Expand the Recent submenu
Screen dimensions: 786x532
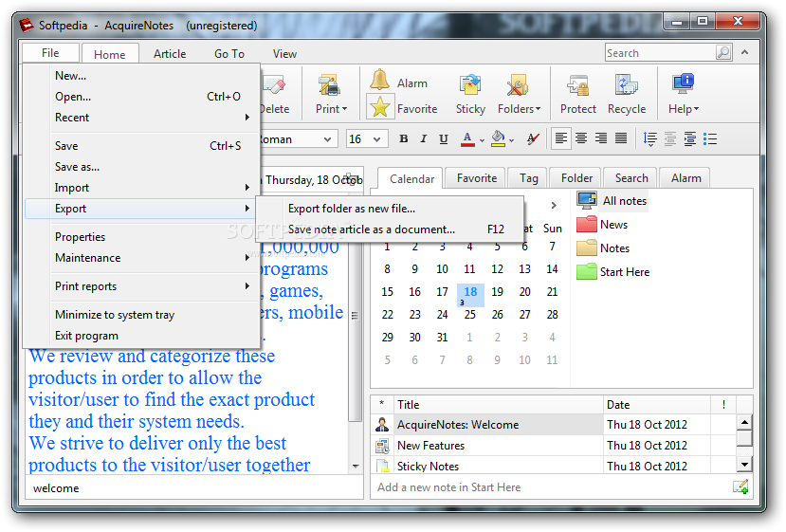pos(140,118)
